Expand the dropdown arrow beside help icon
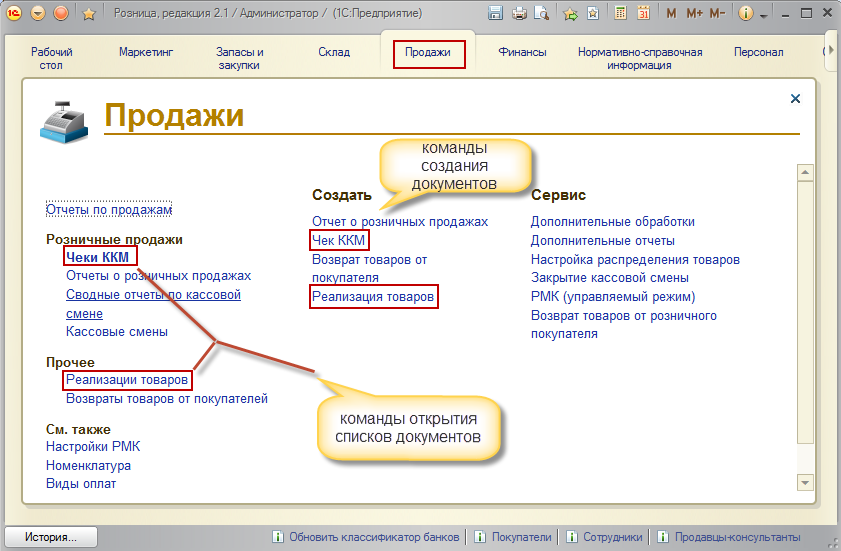The image size is (841, 551). click(764, 16)
